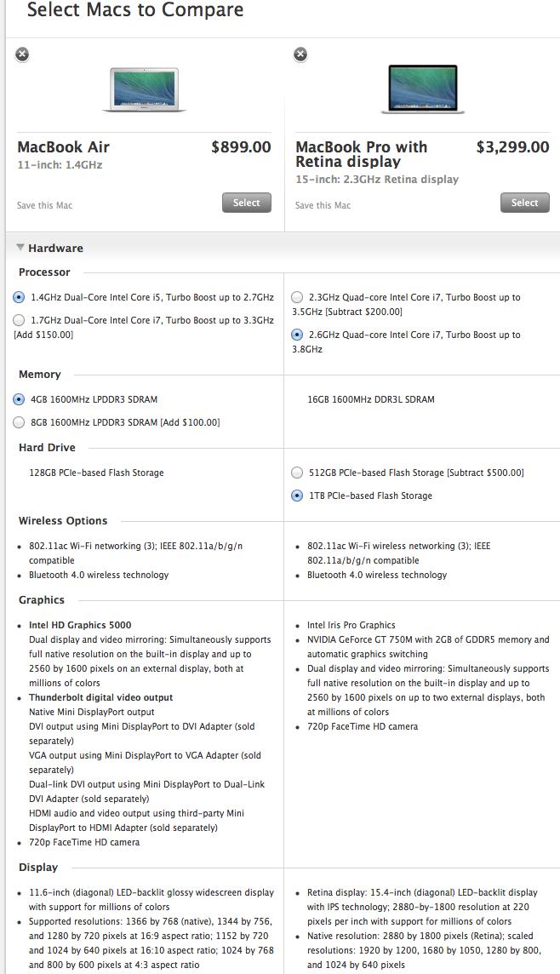Click the MacBook Air title
Screen dimensions: 560x974
pyautogui.click(x=63, y=147)
